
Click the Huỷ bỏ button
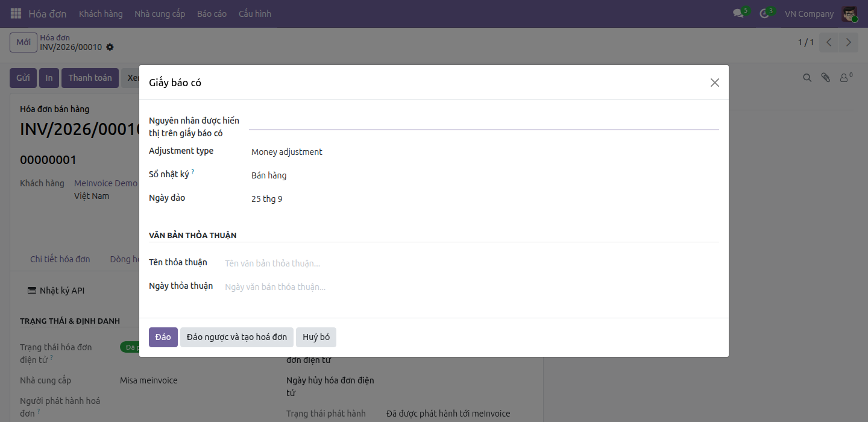pos(316,337)
